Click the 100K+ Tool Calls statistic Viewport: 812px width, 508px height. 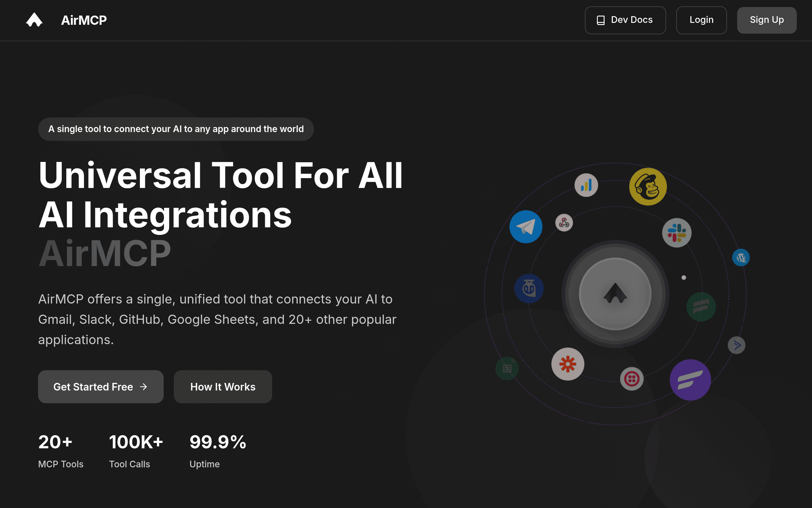[136, 451]
